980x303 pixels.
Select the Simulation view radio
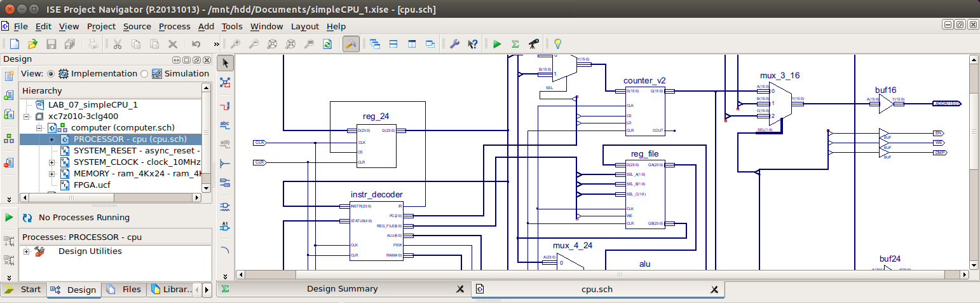(x=144, y=74)
